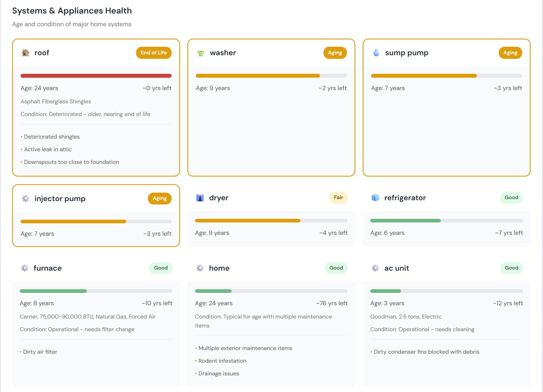Click the furnace green lifespan progress bar
This screenshot has height=392, width=543.
[53, 291]
